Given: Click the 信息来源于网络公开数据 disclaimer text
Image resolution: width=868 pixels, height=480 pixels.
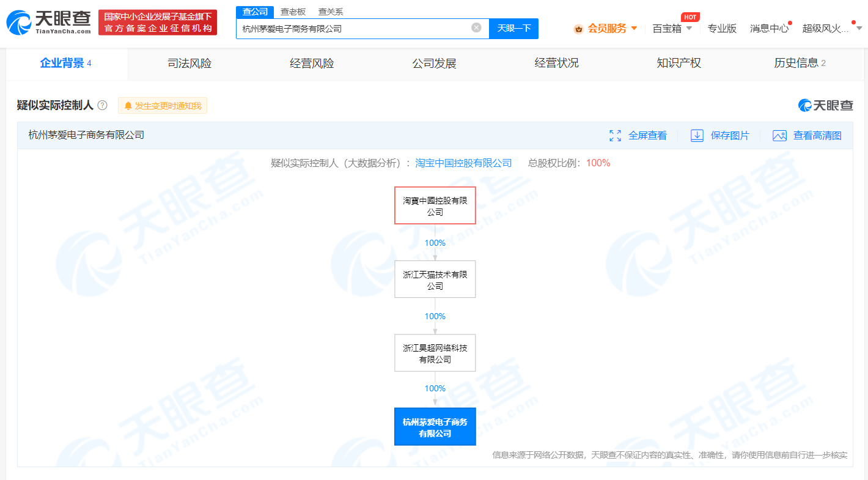Looking at the screenshot, I should point(670,455).
